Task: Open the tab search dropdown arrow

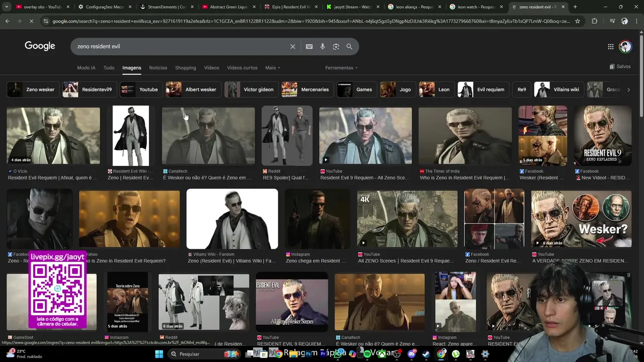Action: (7, 7)
